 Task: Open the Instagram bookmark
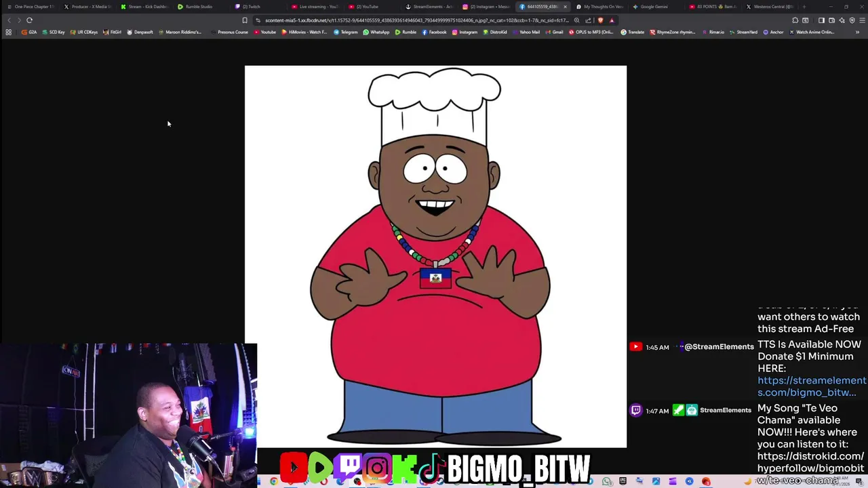[465, 32]
